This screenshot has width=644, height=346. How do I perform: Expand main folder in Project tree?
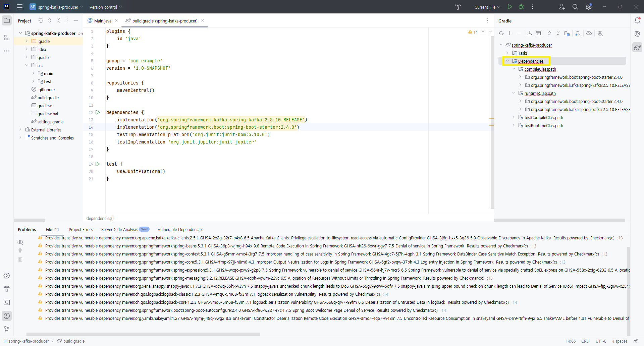[33, 73]
